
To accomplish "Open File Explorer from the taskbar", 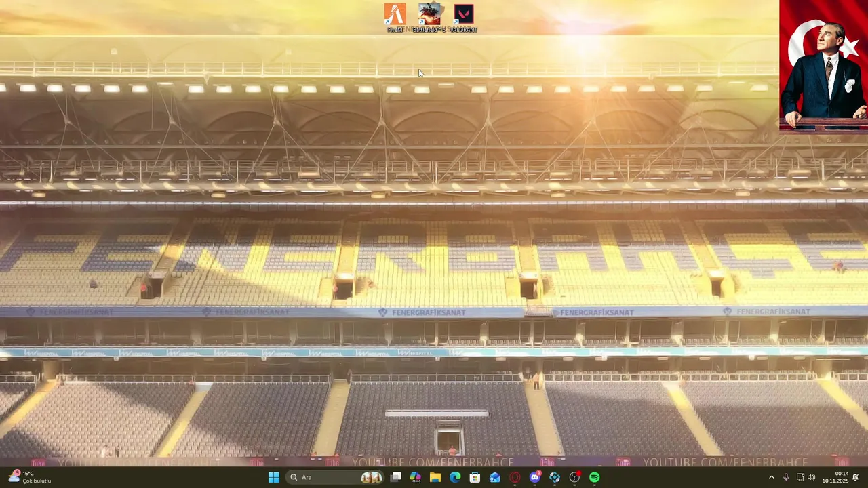I will (x=435, y=477).
